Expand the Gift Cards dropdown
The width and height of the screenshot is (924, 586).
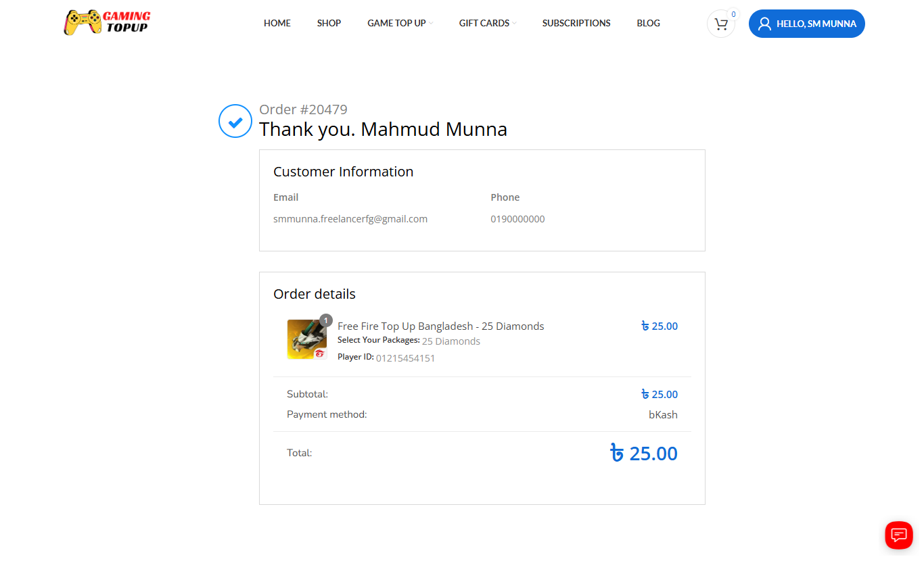coord(488,23)
